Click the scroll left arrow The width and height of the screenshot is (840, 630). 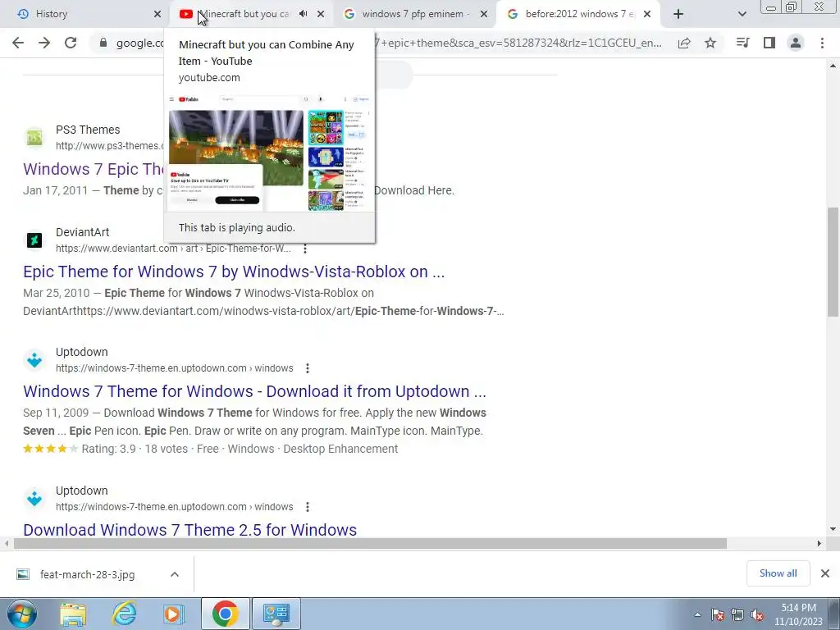click(7, 543)
